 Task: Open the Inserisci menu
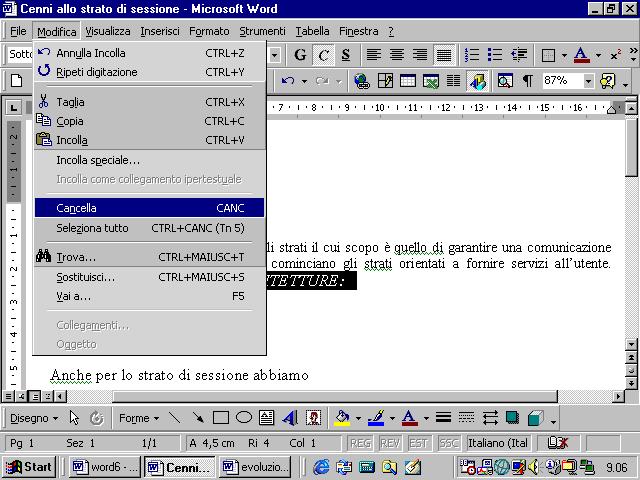[x=160, y=31]
